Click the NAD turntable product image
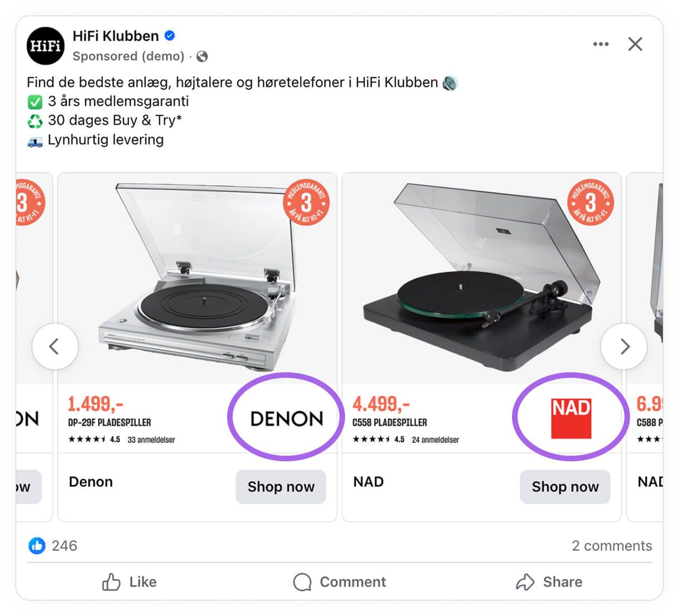Viewport: 679px width, 616px height. pyautogui.click(x=481, y=278)
